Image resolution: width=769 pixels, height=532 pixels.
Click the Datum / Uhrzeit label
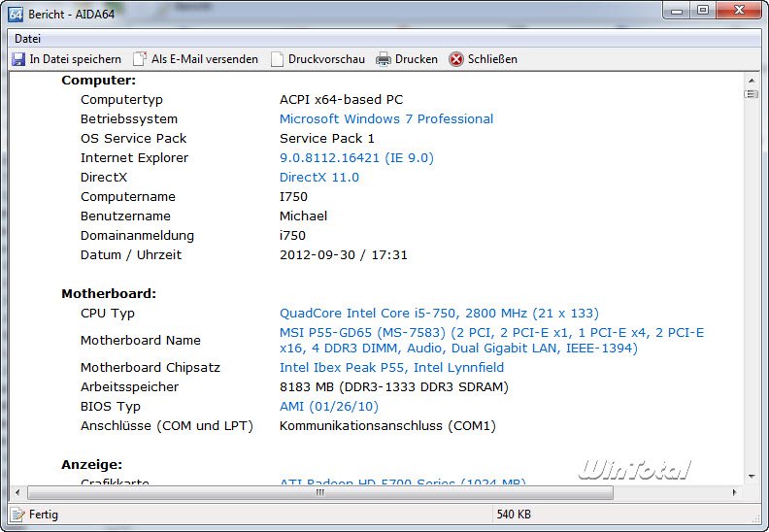pos(131,255)
